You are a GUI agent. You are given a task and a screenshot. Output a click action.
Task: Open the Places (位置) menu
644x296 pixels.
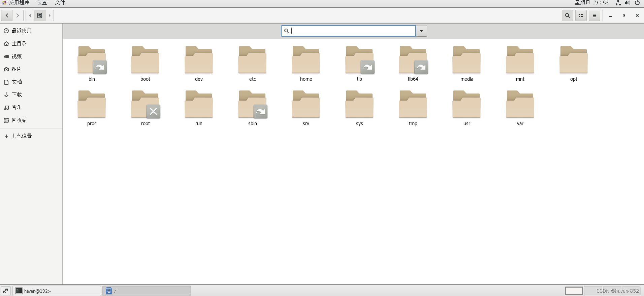pos(42,3)
